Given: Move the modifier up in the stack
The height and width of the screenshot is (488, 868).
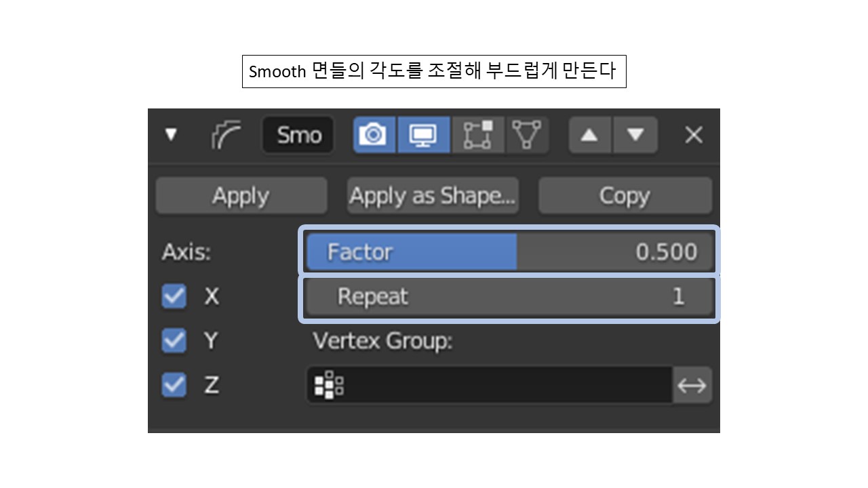Looking at the screenshot, I should pyautogui.click(x=589, y=134).
